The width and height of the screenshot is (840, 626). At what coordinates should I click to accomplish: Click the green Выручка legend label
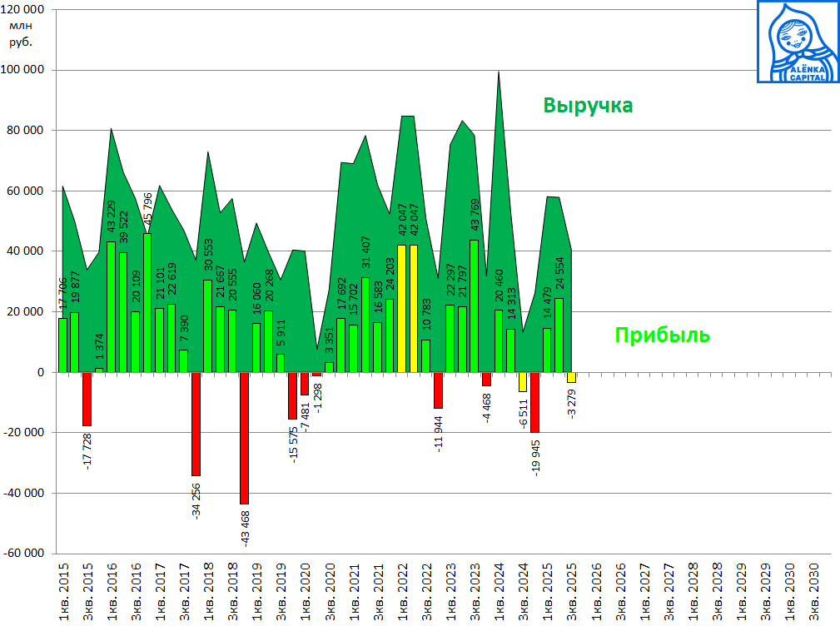[588, 106]
